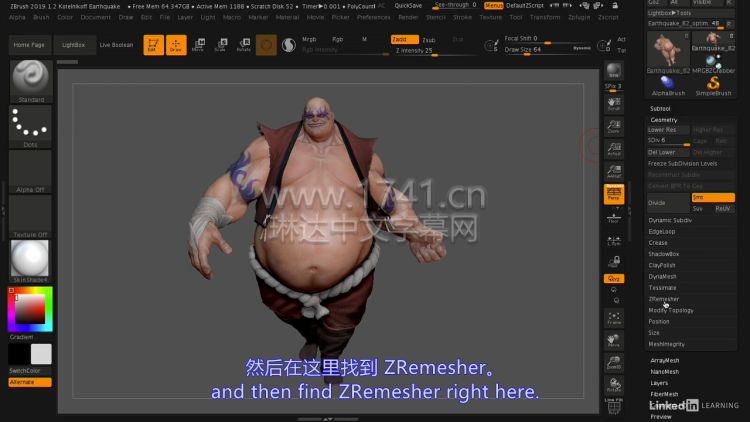Click the QuickSave button
Image resolution: width=750 pixels, height=422 pixels.
pyautogui.click(x=408, y=6)
